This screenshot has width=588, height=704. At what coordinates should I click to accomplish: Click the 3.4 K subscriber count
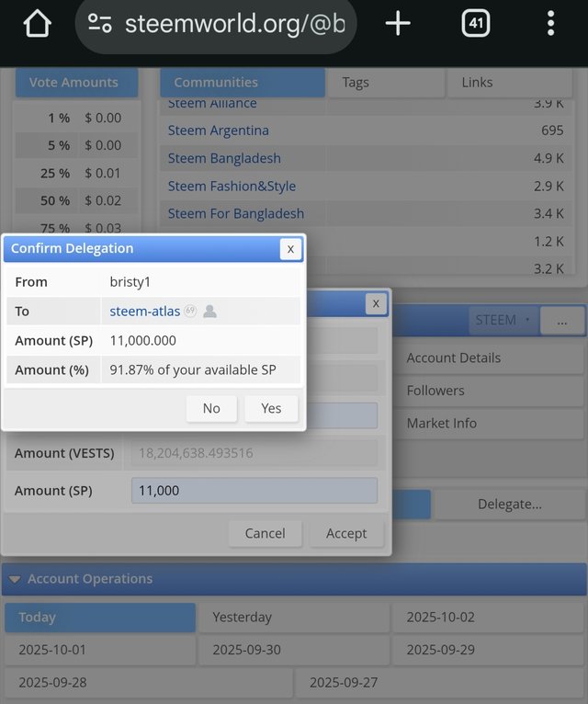(548, 214)
